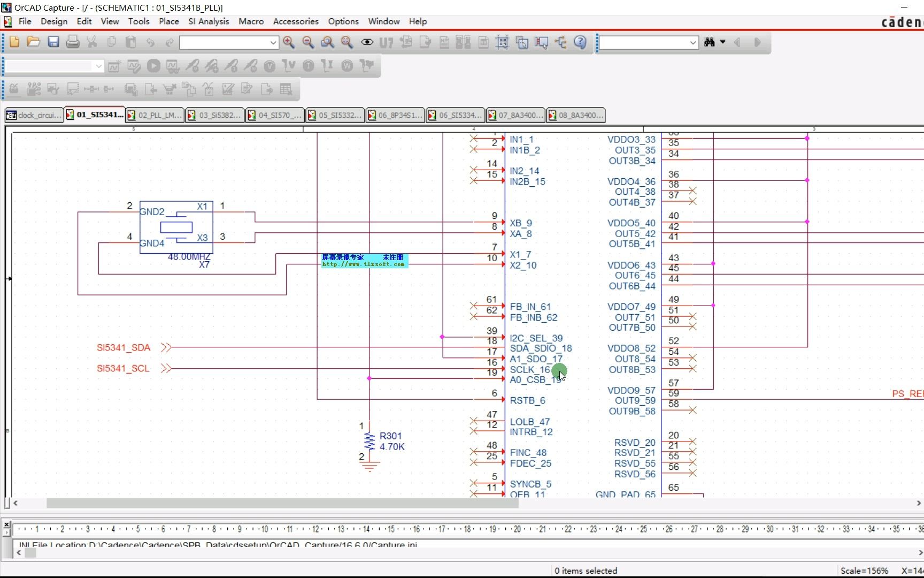This screenshot has height=578, width=924.
Task: Open a file using the folder icon
Action: (34, 42)
